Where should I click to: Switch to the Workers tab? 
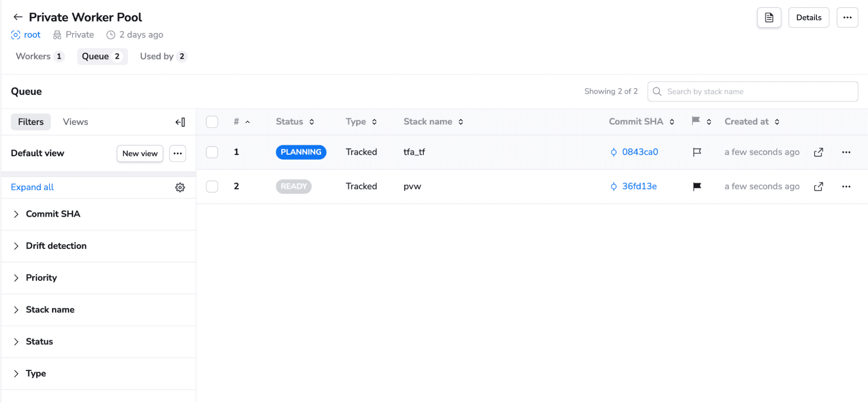[x=40, y=56]
